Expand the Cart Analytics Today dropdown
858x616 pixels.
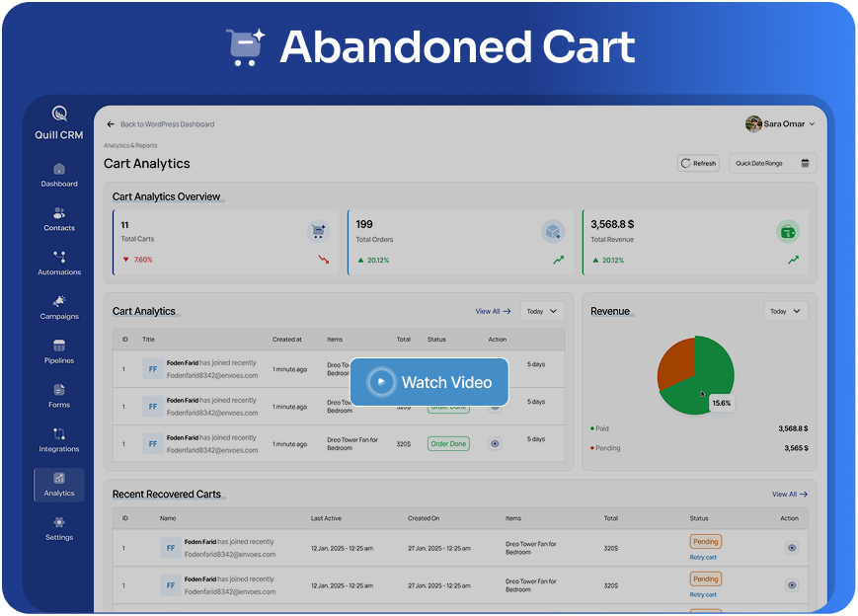[x=542, y=311]
